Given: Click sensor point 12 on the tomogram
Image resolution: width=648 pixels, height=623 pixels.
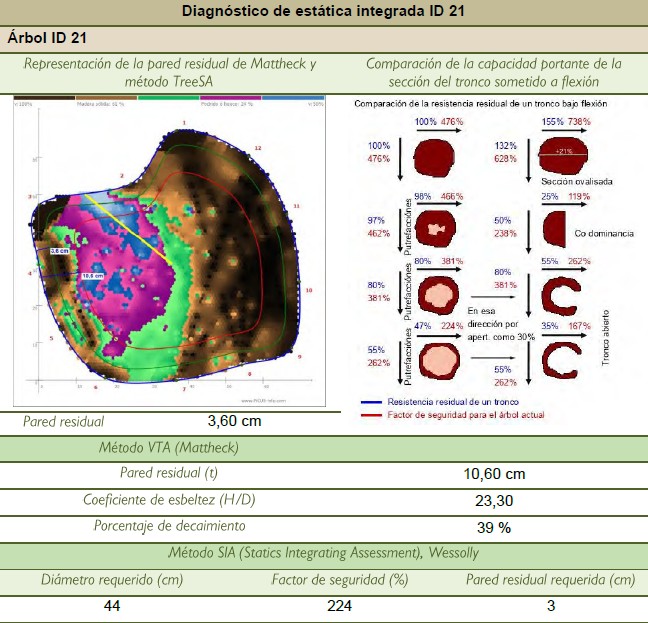Looking at the screenshot, I should point(257,147).
